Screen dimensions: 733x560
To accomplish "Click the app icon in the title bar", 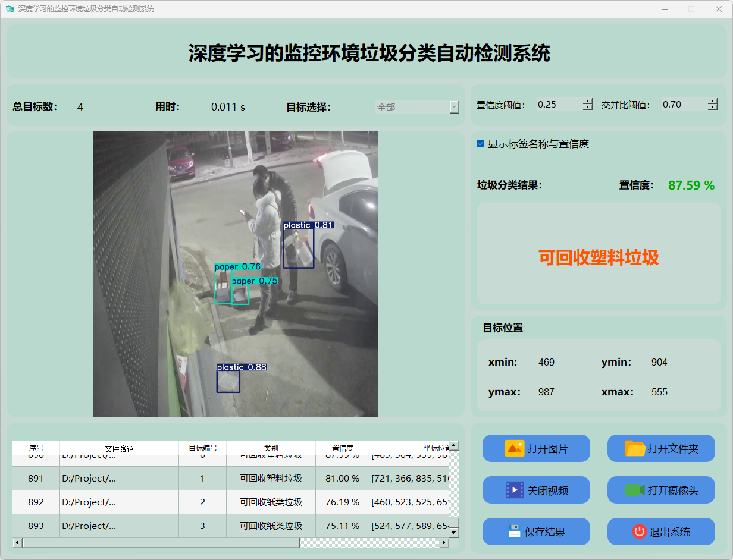I will coord(10,9).
